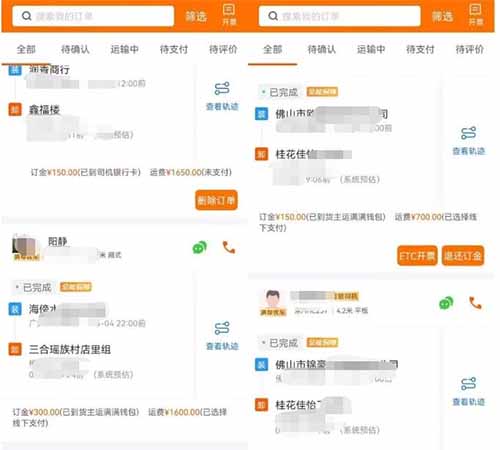Open WeChat chat with 4.2米 平板 driver
The image size is (500, 450).
pyautogui.click(x=446, y=303)
